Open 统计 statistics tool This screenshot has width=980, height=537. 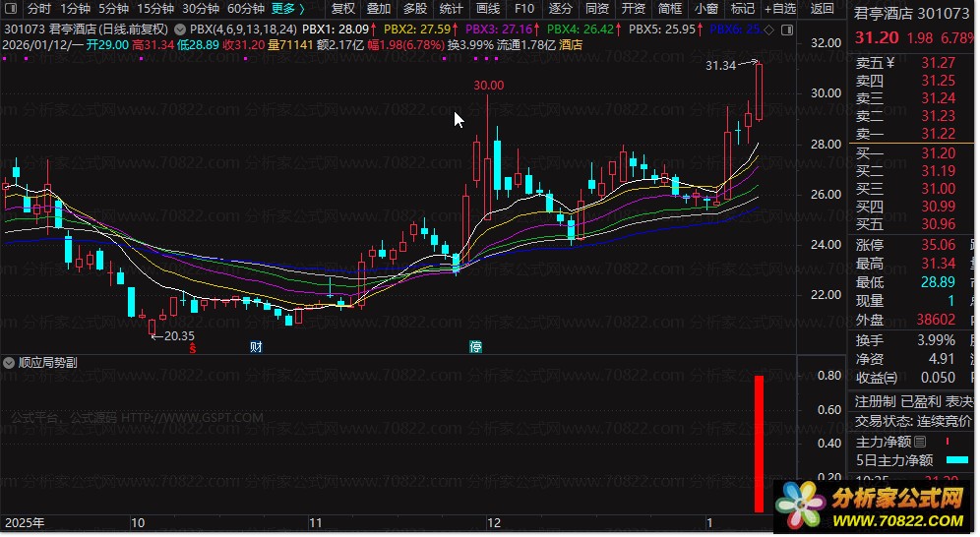coord(452,9)
